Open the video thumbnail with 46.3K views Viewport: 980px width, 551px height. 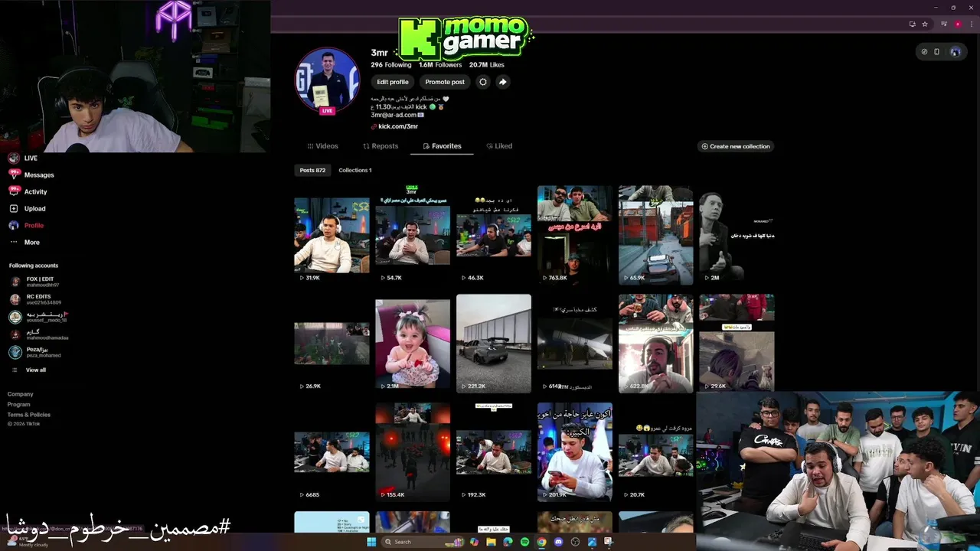coord(494,235)
